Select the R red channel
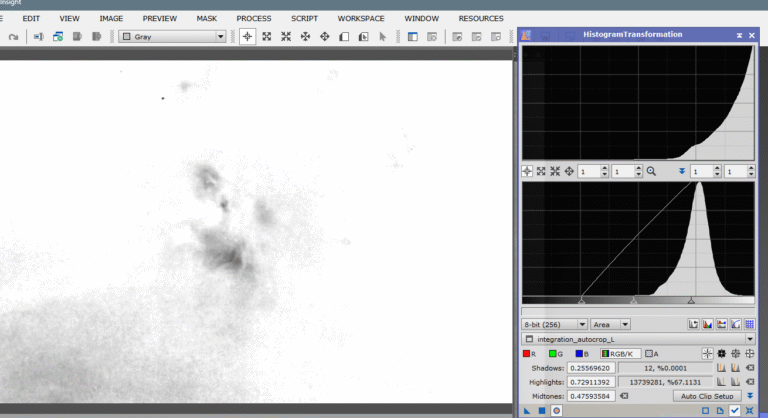Image resolution: width=768 pixels, height=418 pixels. click(529, 353)
